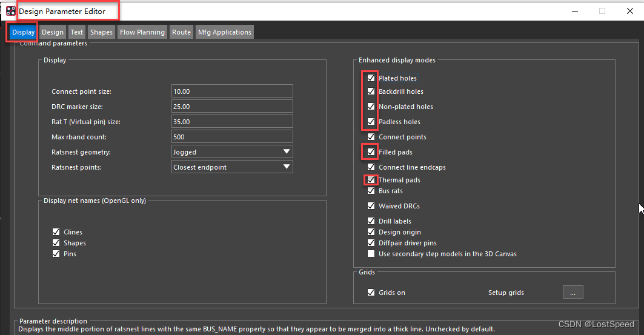Disable the Filled pads option

(371, 152)
